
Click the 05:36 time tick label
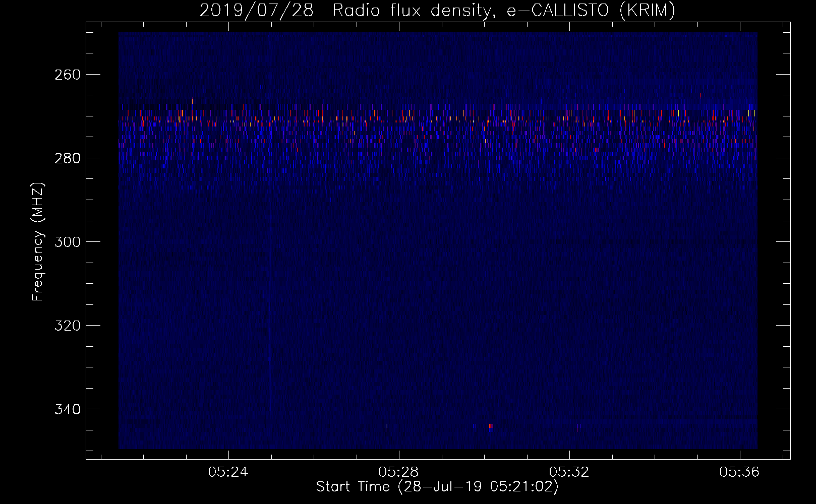coord(740,472)
